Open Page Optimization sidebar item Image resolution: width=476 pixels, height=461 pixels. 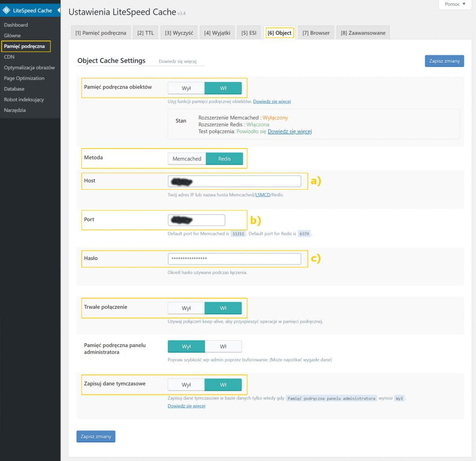24,78
